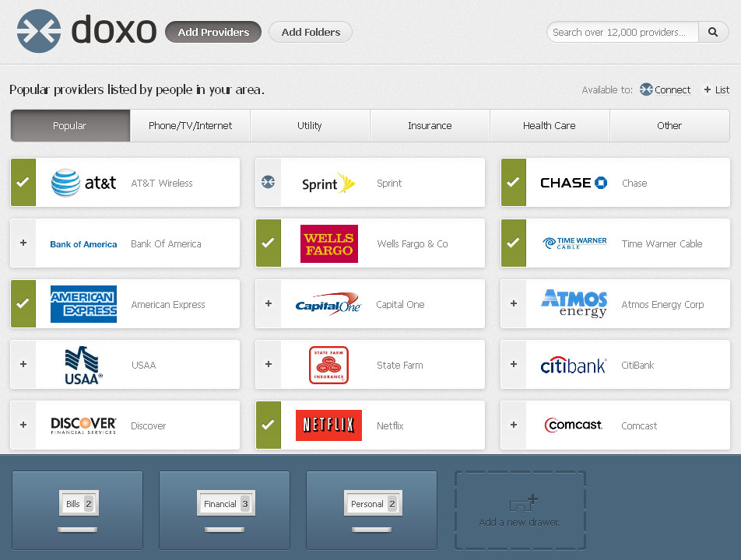Click the Connect legend icon
Image resolution: width=741 pixels, height=560 pixels.
click(x=646, y=89)
